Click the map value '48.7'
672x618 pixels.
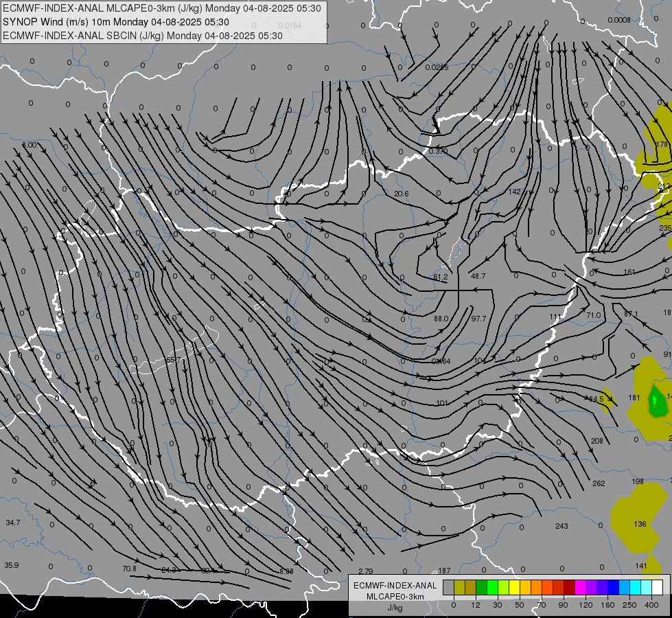[478, 276]
